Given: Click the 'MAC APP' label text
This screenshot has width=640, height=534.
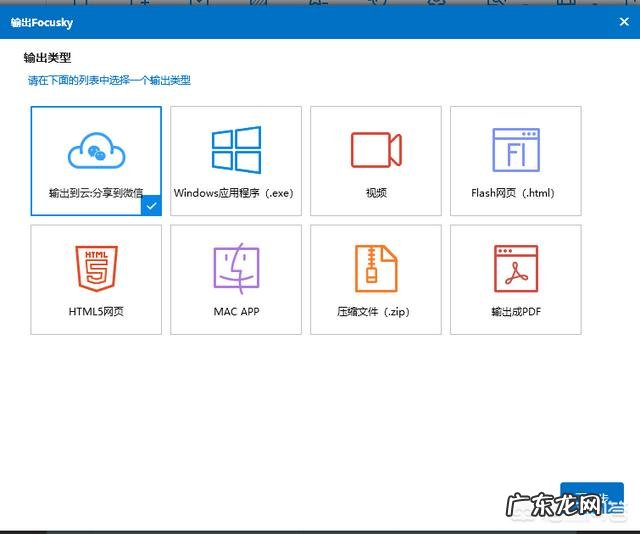Looking at the screenshot, I should (236, 312).
